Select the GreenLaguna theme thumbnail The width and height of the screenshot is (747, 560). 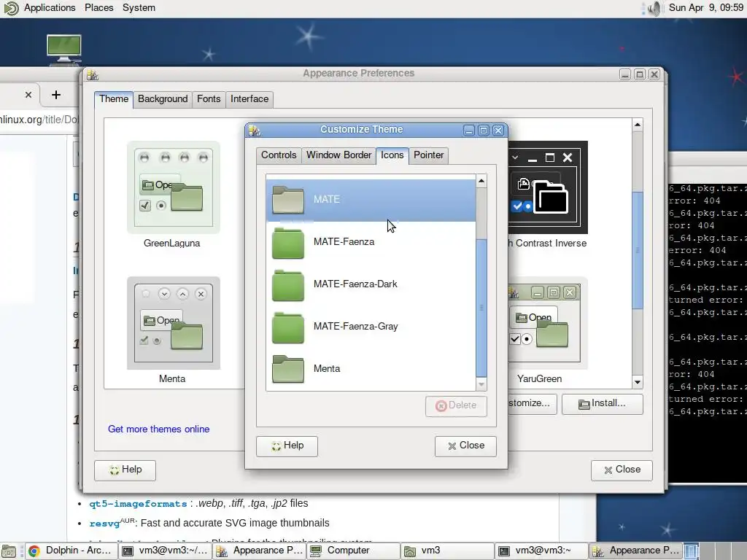tap(174, 187)
